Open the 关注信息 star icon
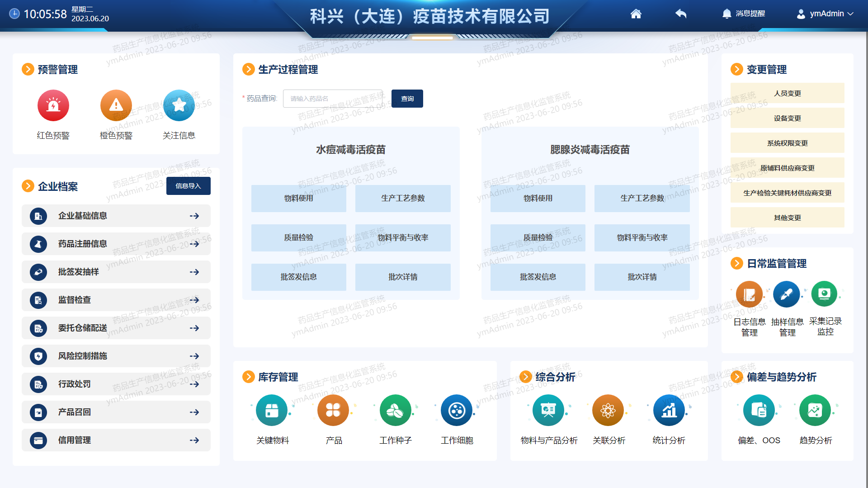The width and height of the screenshot is (868, 488). 179,106
